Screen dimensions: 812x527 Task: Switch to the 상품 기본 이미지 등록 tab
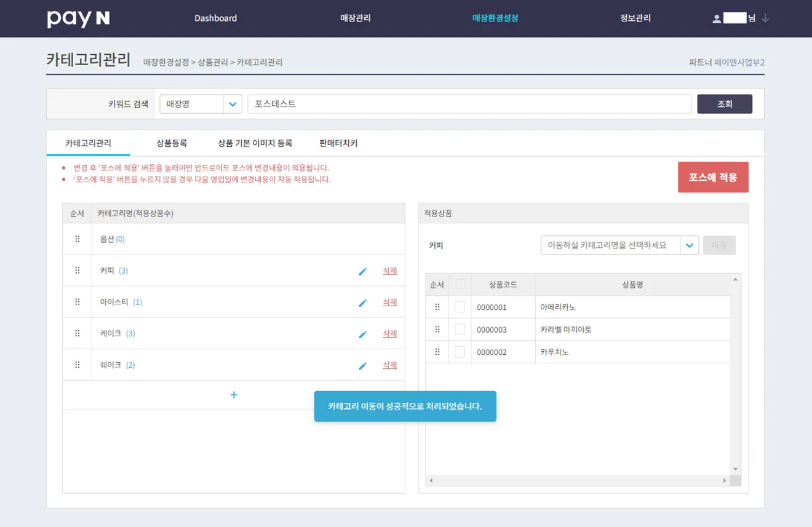coord(255,143)
